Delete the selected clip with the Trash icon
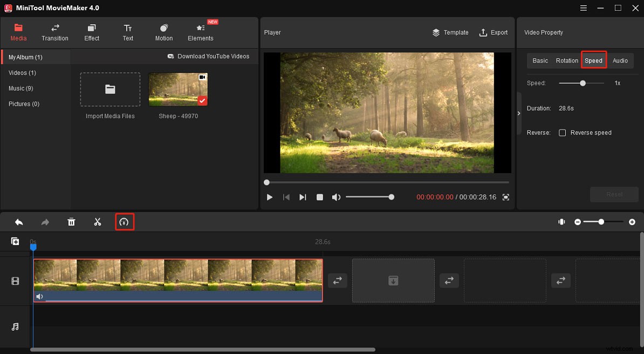 coord(71,221)
